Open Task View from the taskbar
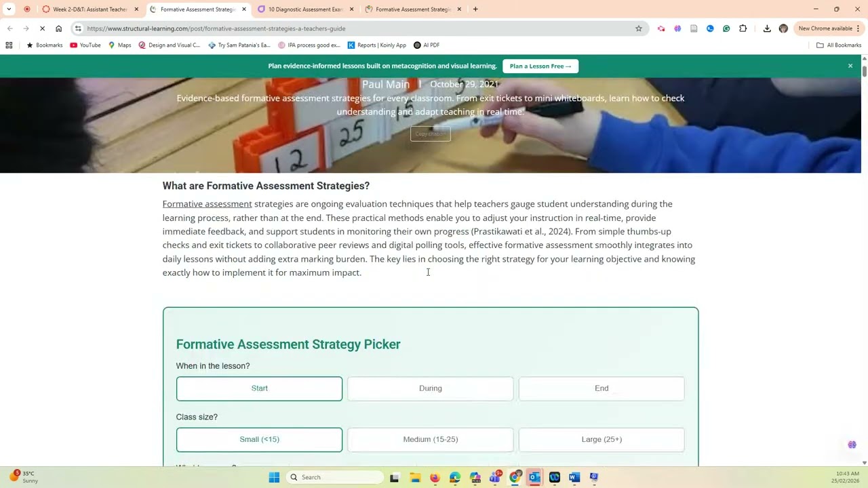The height and width of the screenshot is (488, 868). pos(395,477)
